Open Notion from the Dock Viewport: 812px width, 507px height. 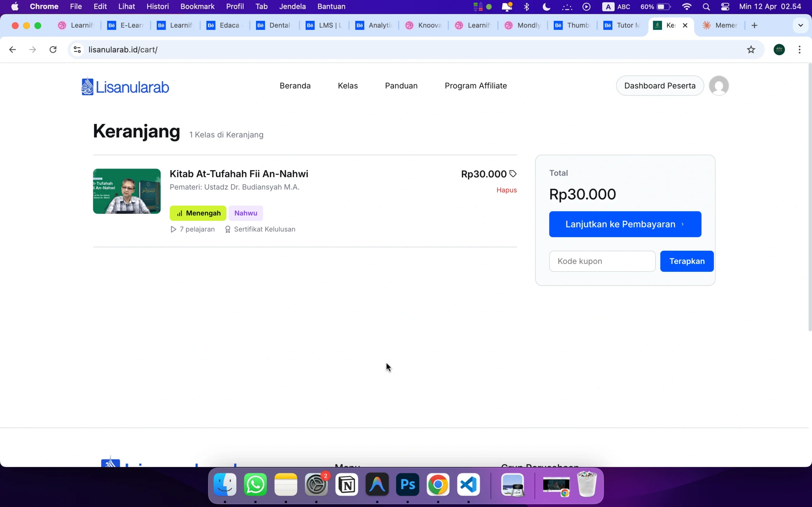point(347,485)
